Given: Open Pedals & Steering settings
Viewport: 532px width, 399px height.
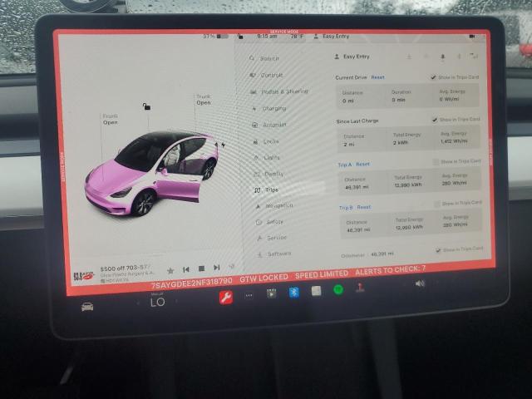Looking at the screenshot, I should pos(279,91).
